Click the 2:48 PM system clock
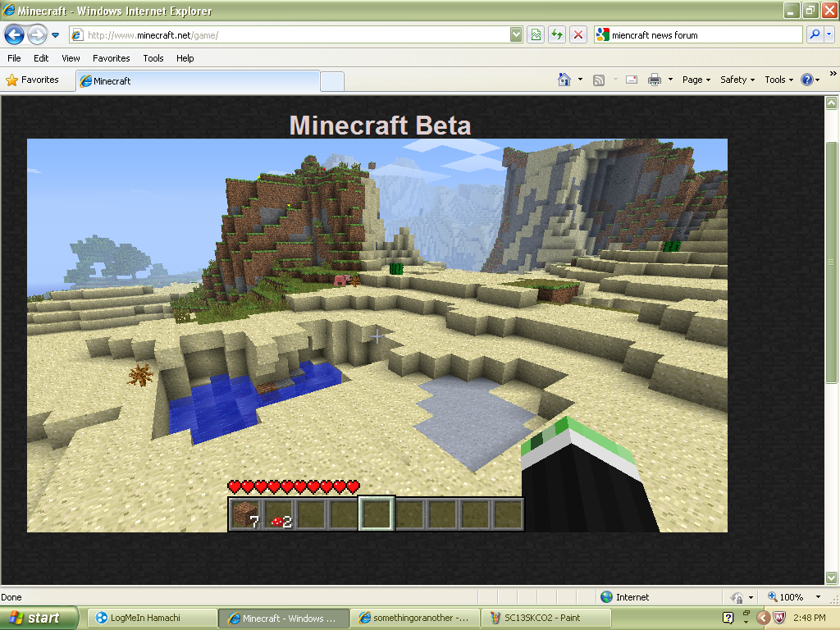Viewport: 840px width, 630px height. tap(810, 618)
